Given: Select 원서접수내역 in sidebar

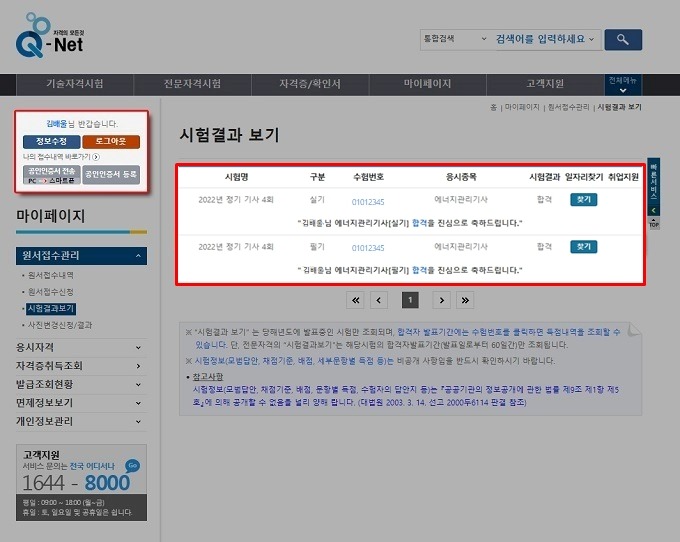Looking at the screenshot, I should (x=50, y=275).
